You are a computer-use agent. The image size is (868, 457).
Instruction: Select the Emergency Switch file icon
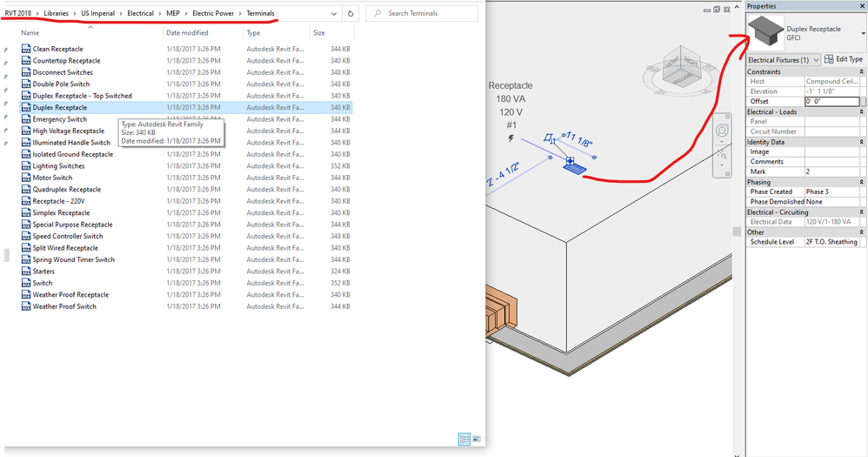tap(25, 119)
